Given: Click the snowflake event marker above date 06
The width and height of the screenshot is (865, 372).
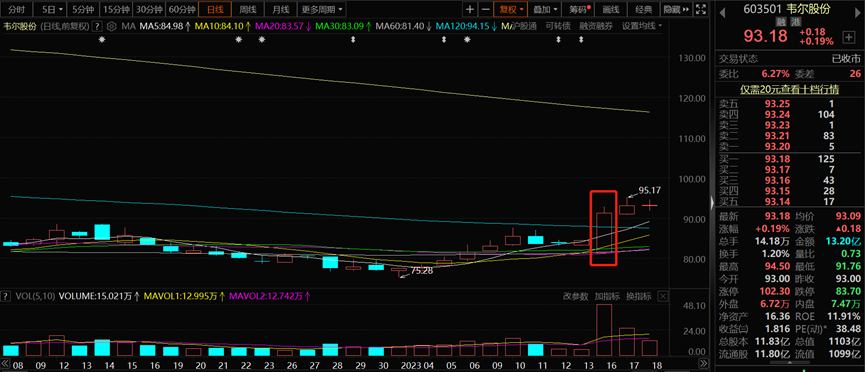Looking at the screenshot, I should [x=467, y=40].
